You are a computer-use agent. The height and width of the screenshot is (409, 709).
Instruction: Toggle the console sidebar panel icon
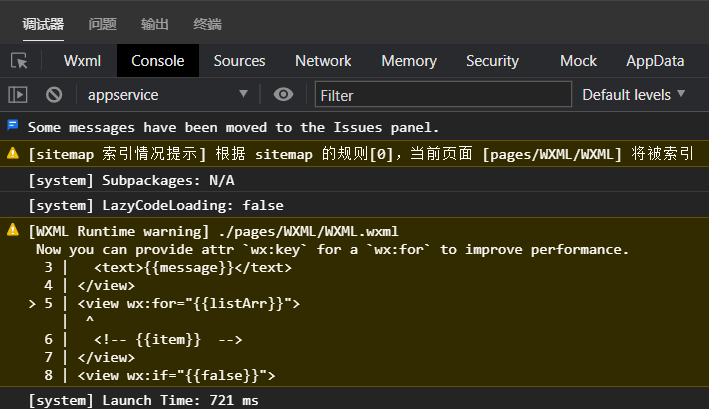pyautogui.click(x=18, y=95)
